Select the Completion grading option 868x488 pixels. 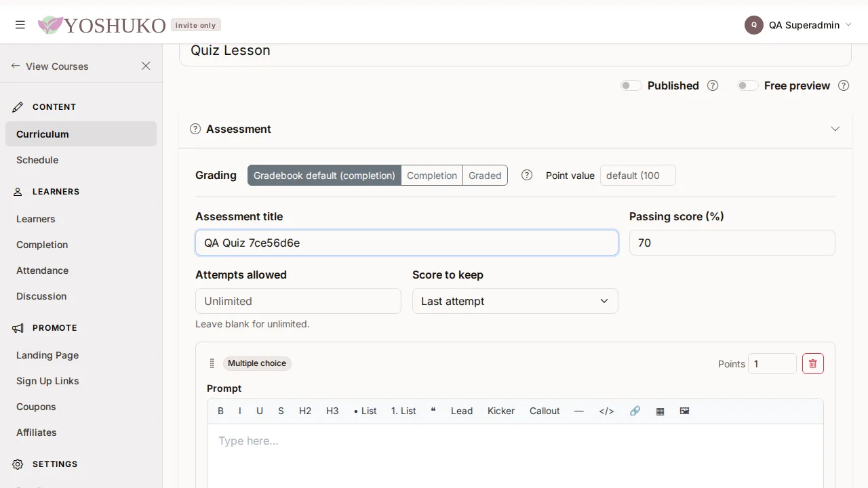[432, 176]
